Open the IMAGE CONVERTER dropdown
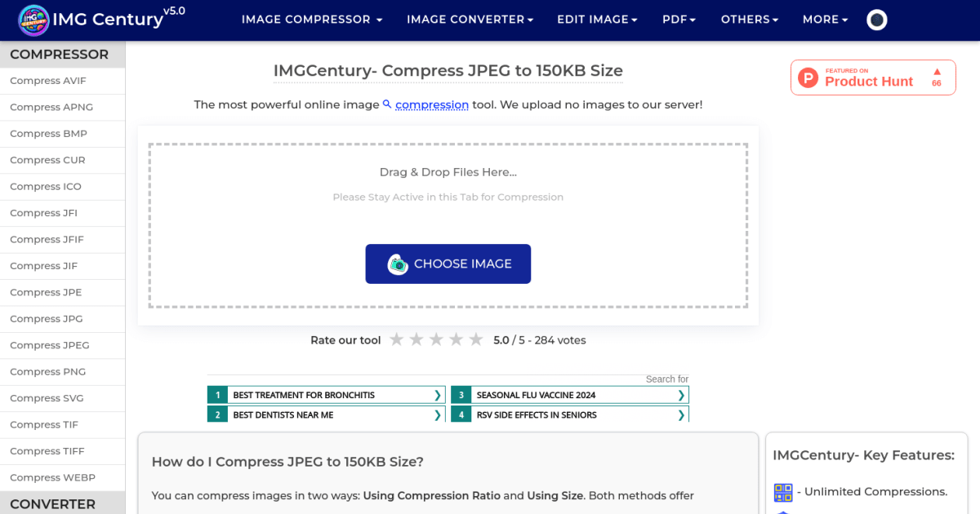The height and width of the screenshot is (514, 980). (470, 19)
